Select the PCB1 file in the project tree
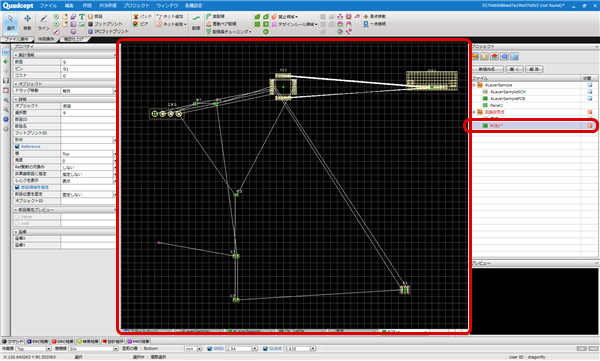Screen dimensions: 600x361 (496, 126)
